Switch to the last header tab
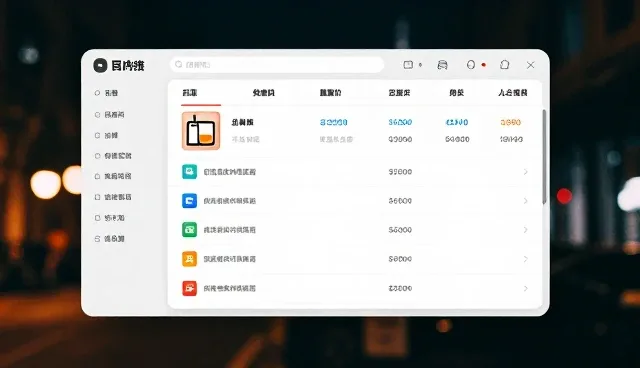640x368 pixels. point(513,93)
